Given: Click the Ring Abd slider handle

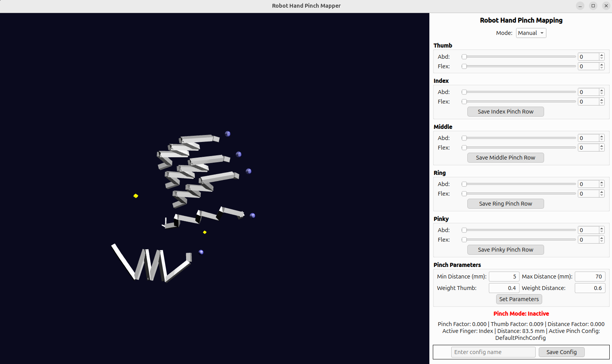Looking at the screenshot, I should (464, 184).
